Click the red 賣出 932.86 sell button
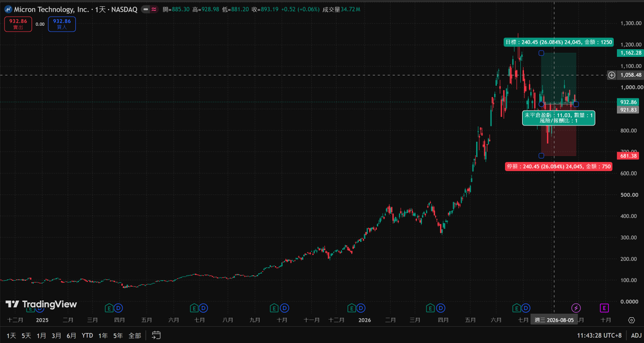This screenshot has width=644, height=343. coord(18,24)
